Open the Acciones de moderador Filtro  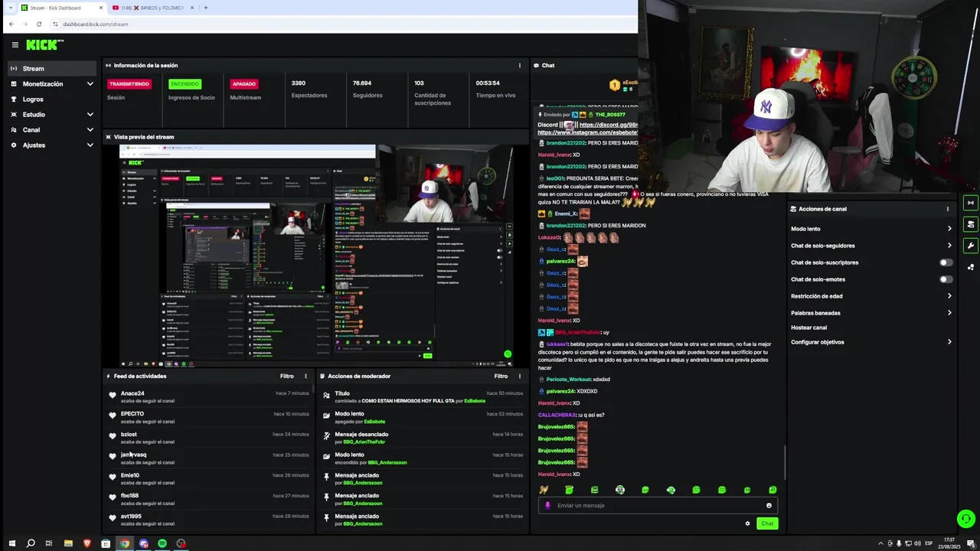pyautogui.click(x=501, y=376)
